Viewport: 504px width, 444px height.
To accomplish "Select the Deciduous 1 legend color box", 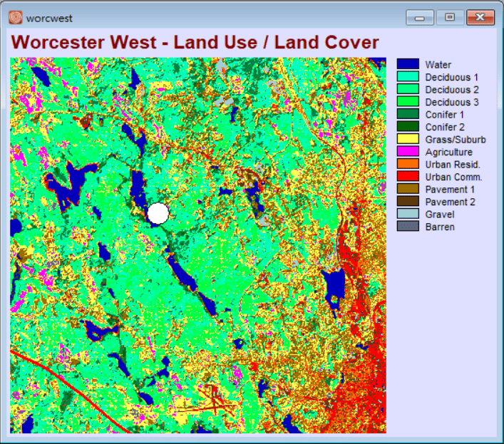I will coord(408,76).
